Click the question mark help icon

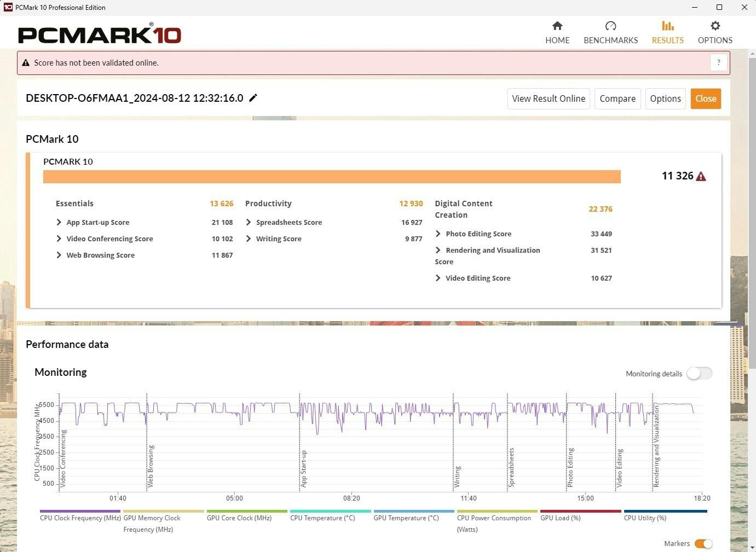pos(718,62)
